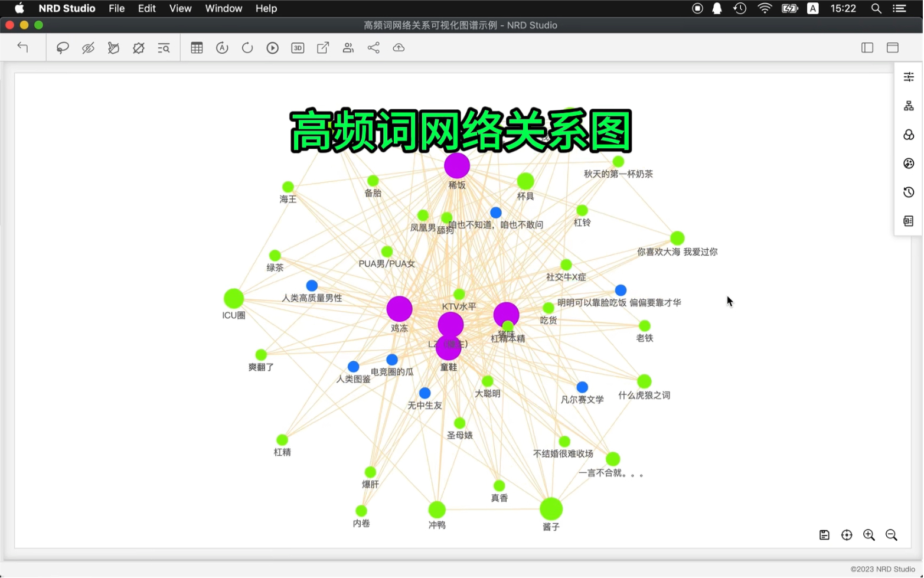Open the settings sliders panel icon
The image size is (924, 578).
909,77
